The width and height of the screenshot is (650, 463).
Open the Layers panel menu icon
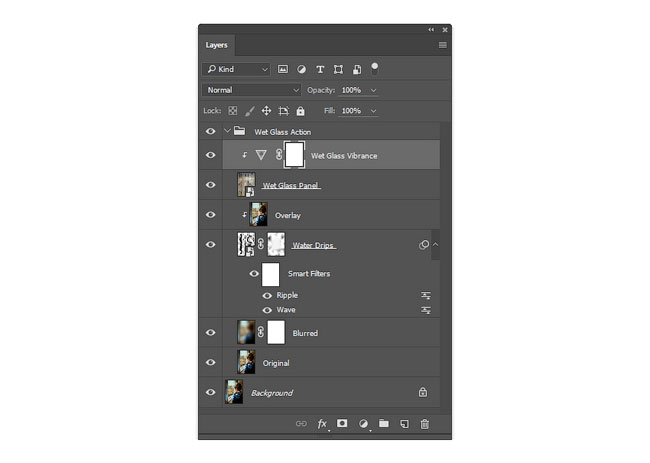(443, 45)
